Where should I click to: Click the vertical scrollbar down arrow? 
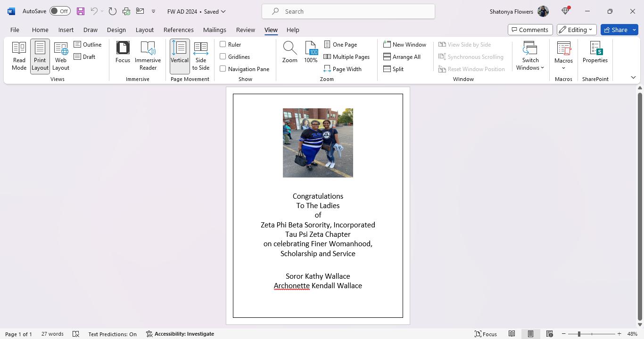point(640,324)
